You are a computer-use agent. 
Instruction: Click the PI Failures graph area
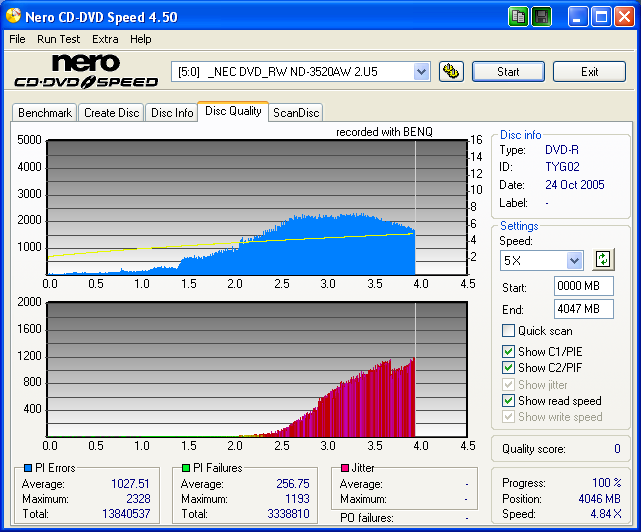257,370
